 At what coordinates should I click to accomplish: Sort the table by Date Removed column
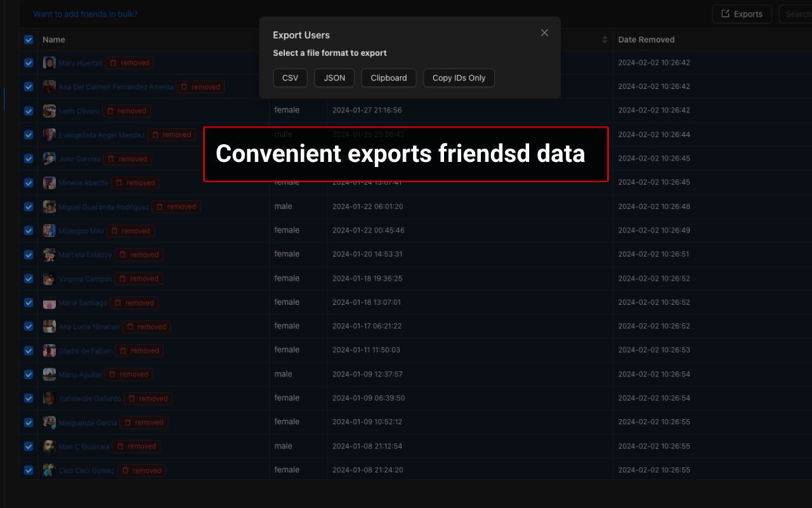click(646, 39)
